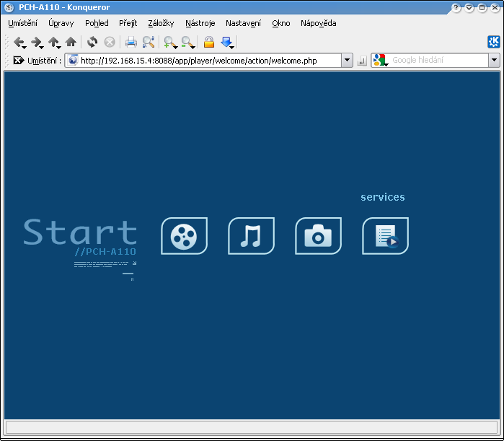Click the services label link

pyautogui.click(x=382, y=197)
